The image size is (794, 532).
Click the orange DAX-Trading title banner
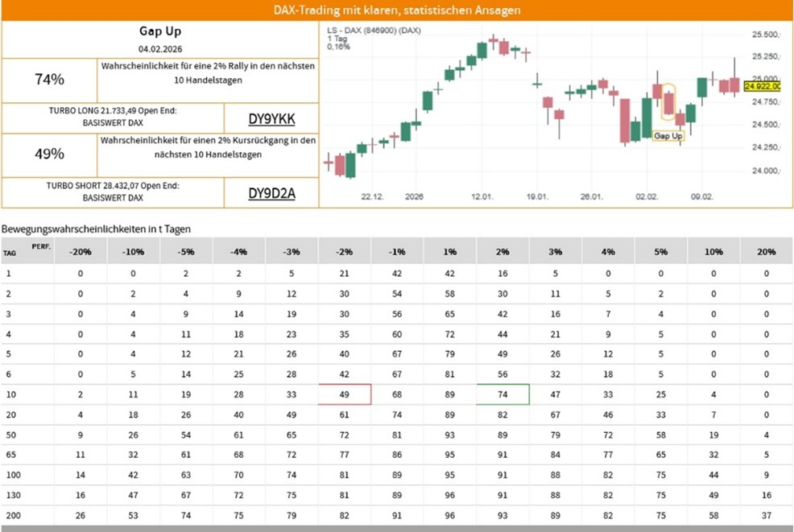tap(397, 10)
